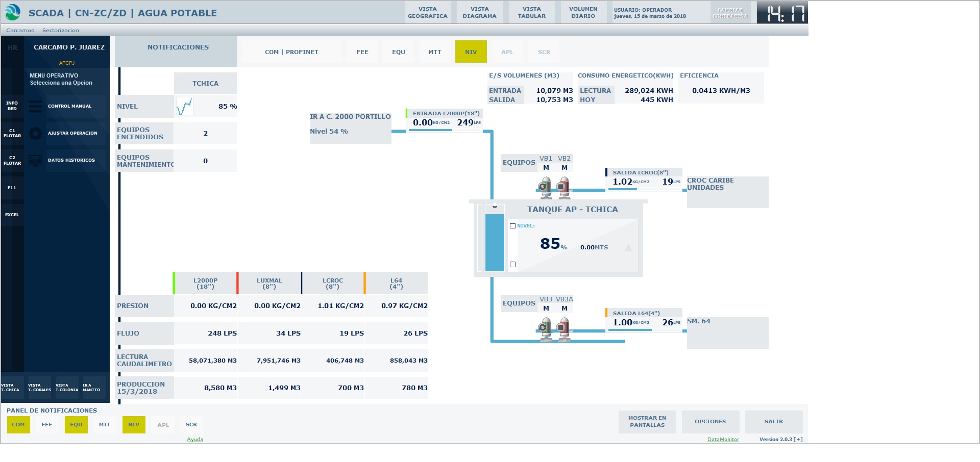Click the VB2 red pump icon
This screenshot has width=980, height=462.
pyautogui.click(x=563, y=187)
